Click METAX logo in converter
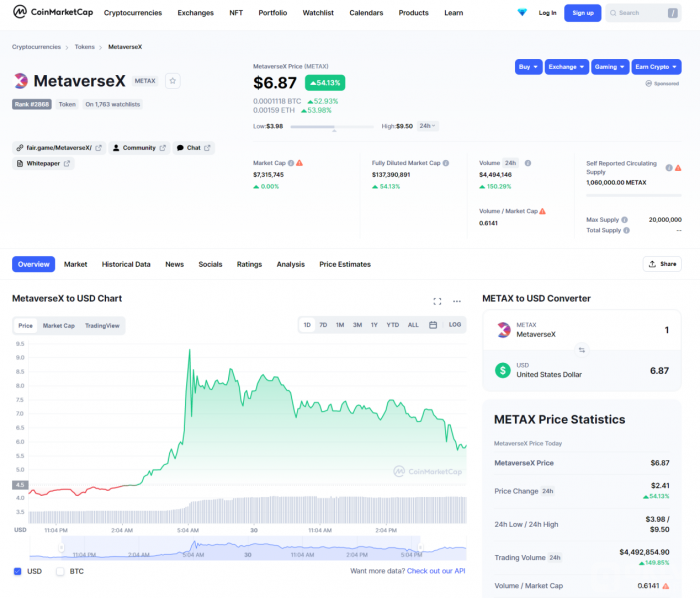The width and height of the screenshot is (700, 598). (x=504, y=330)
